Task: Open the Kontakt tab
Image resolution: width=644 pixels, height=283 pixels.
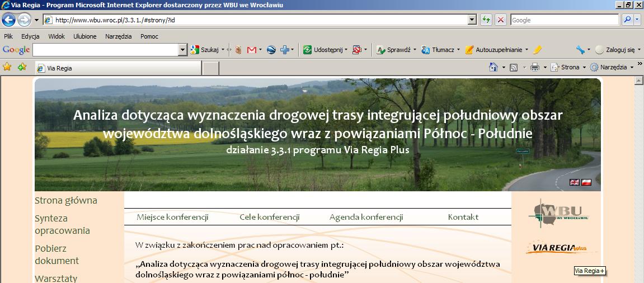Action: (x=463, y=217)
